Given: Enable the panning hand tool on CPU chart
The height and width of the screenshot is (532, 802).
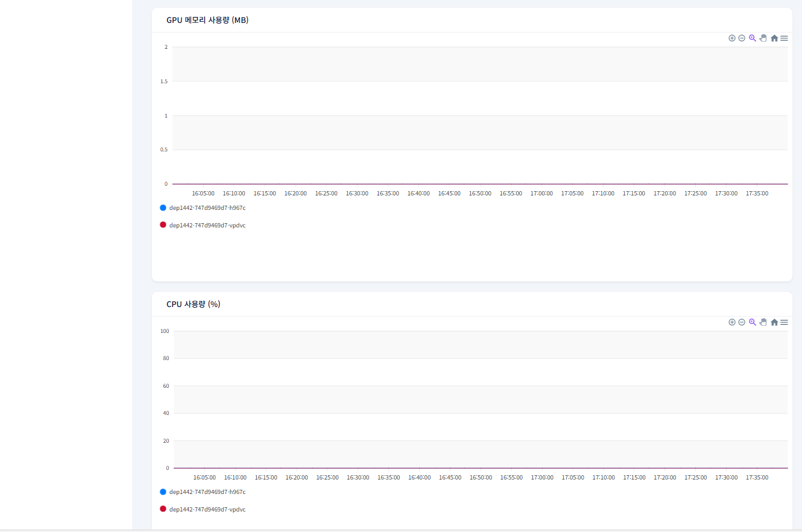Looking at the screenshot, I should [763, 322].
